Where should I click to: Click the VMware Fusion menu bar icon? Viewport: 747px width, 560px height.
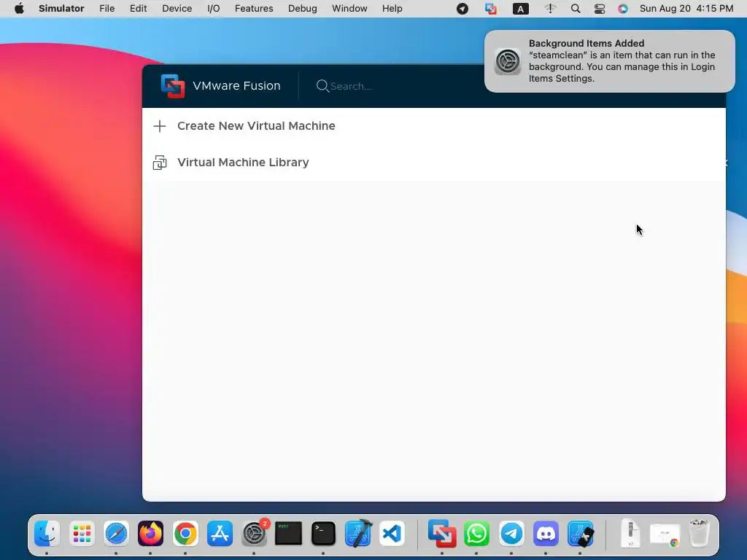491,9
